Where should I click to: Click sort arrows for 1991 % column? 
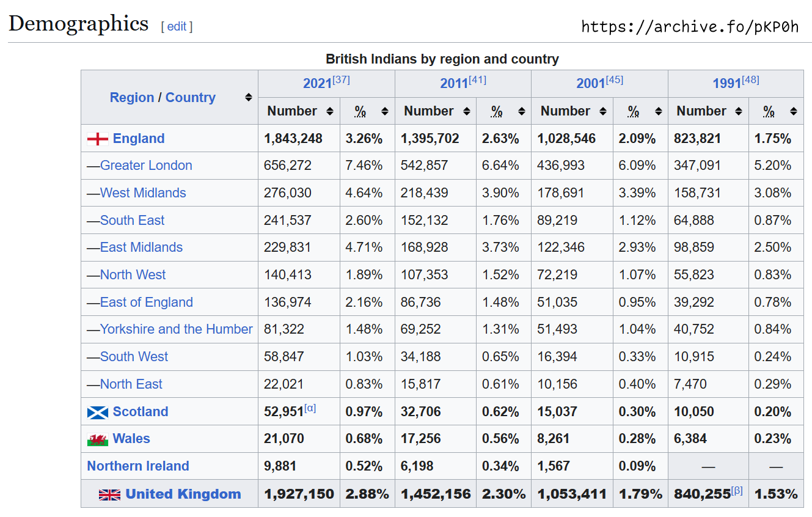[x=794, y=111]
